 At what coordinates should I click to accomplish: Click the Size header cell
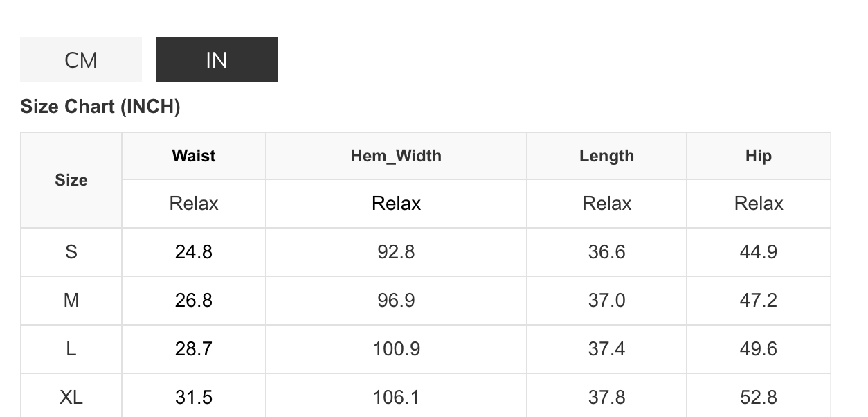point(71,180)
